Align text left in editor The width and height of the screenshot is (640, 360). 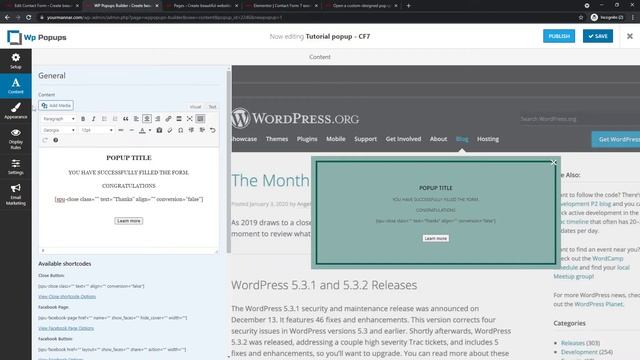(136, 119)
